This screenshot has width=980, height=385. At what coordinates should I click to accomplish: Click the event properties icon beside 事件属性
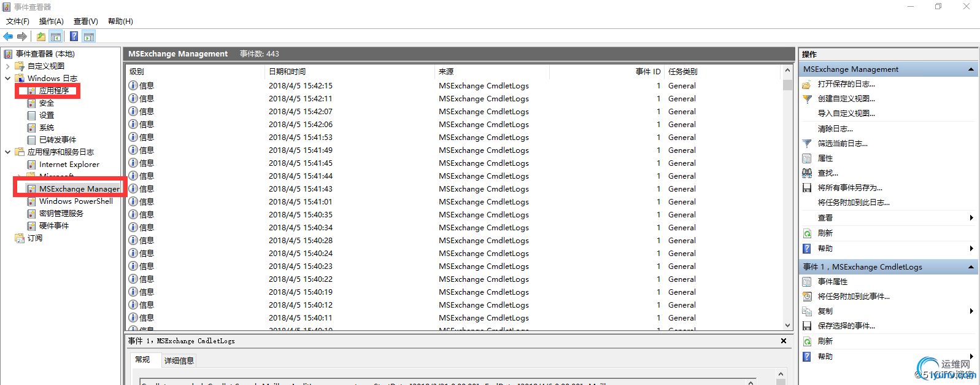click(807, 282)
